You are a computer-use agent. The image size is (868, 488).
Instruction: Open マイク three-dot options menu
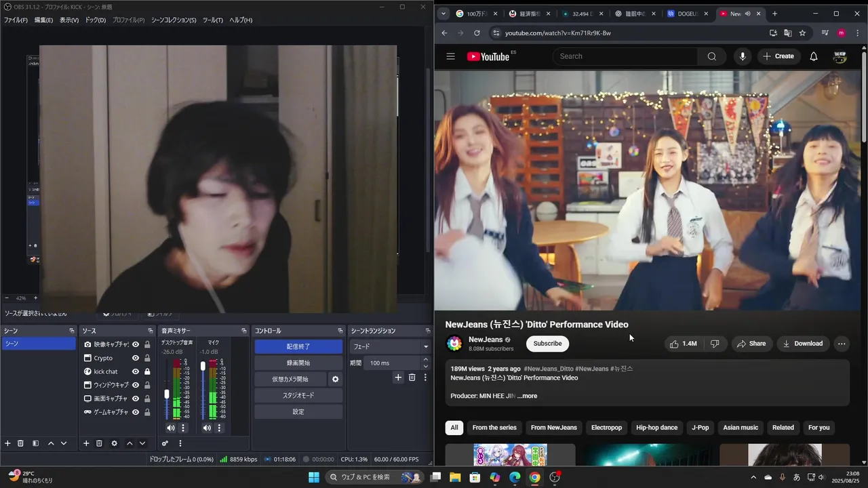219,428
